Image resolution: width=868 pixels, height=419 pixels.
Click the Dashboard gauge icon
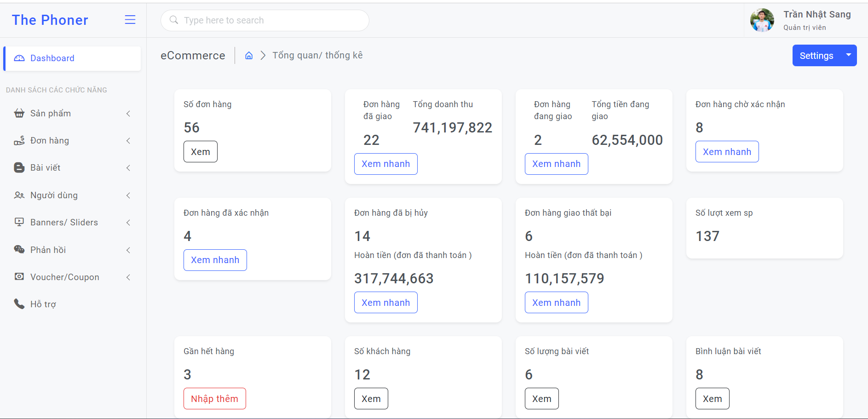(19, 58)
